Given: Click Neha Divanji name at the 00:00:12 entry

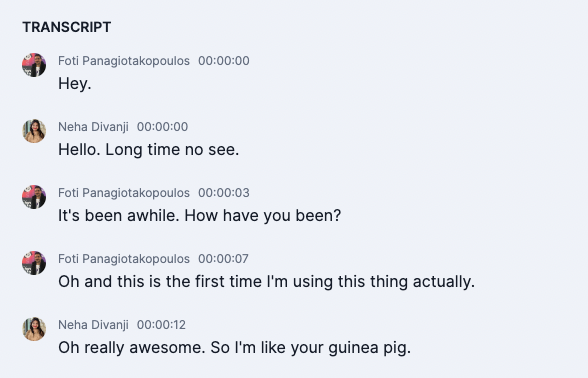Looking at the screenshot, I should click(x=93, y=325).
